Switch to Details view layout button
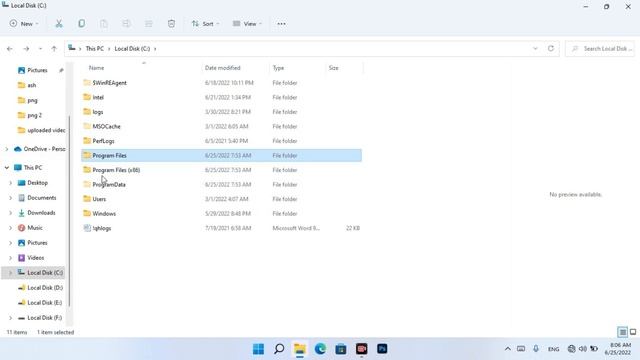 (622, 332)
